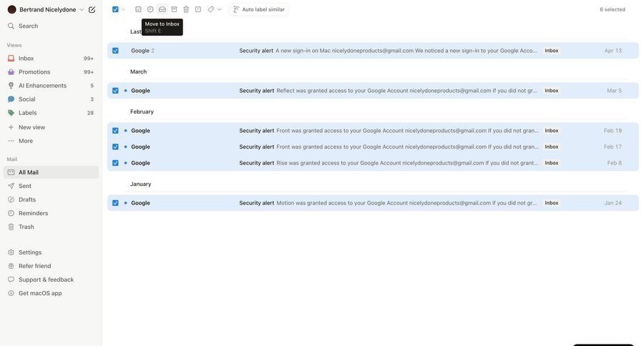Click the report spam exclamation icon
644x346 pixels.
[x=198, y=9]
